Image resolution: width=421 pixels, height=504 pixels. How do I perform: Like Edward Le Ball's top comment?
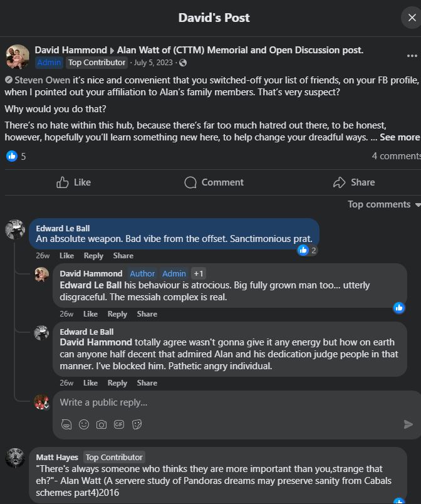pyautogui.click(x=66, y=256)
